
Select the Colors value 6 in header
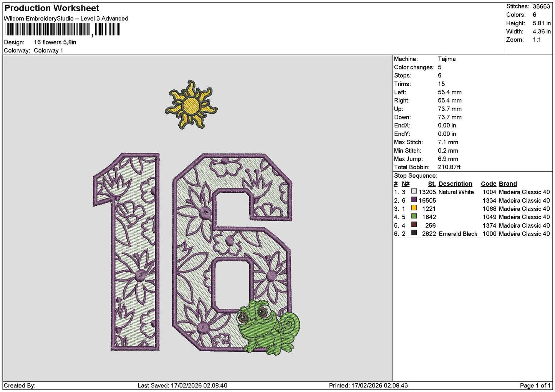tap(534, 15)
